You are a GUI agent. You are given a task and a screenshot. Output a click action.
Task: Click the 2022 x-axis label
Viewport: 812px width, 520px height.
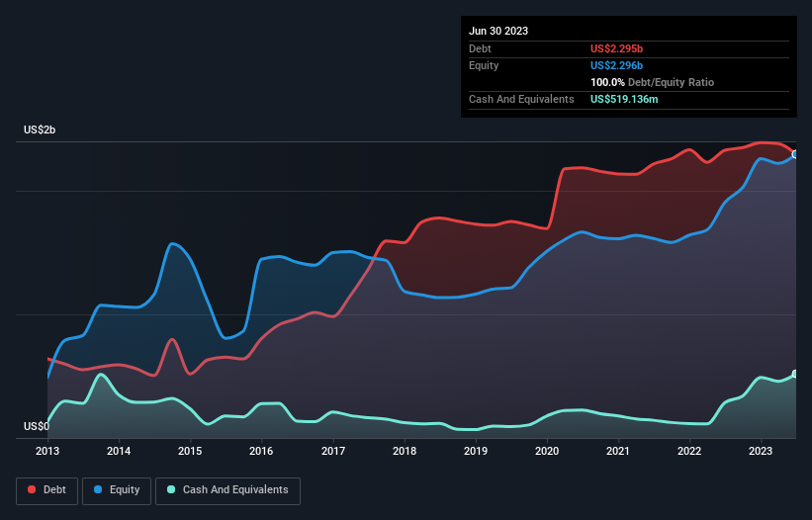click(x=689, y=451)
